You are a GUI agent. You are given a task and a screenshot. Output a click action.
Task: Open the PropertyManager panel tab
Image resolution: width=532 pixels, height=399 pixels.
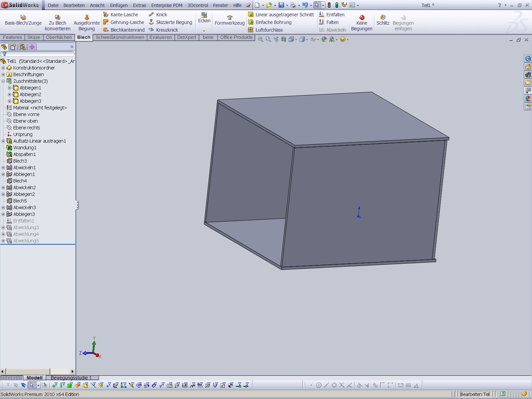point(13,47)
